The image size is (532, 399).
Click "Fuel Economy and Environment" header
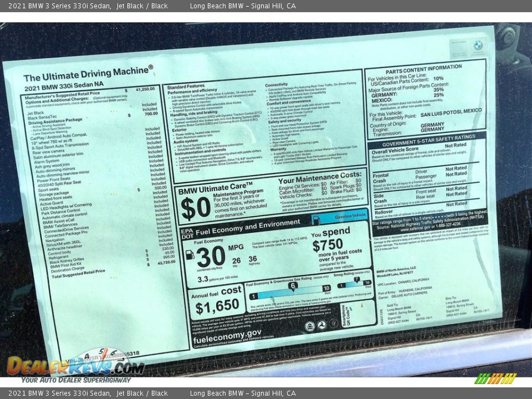(x=248, y=227)
